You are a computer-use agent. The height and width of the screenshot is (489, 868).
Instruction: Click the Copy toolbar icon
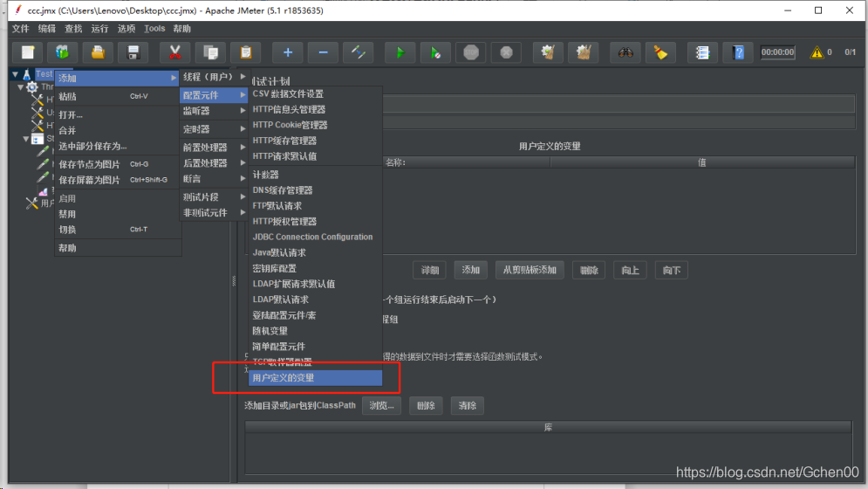pyautogui.click(x=211, y=52)
